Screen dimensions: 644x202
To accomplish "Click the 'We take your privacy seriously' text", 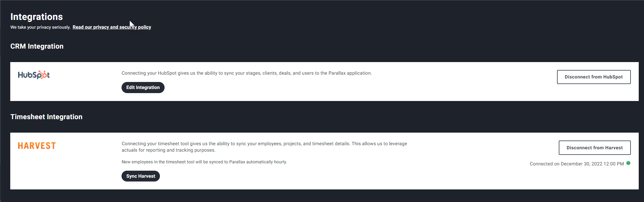I will click(40, 27).
